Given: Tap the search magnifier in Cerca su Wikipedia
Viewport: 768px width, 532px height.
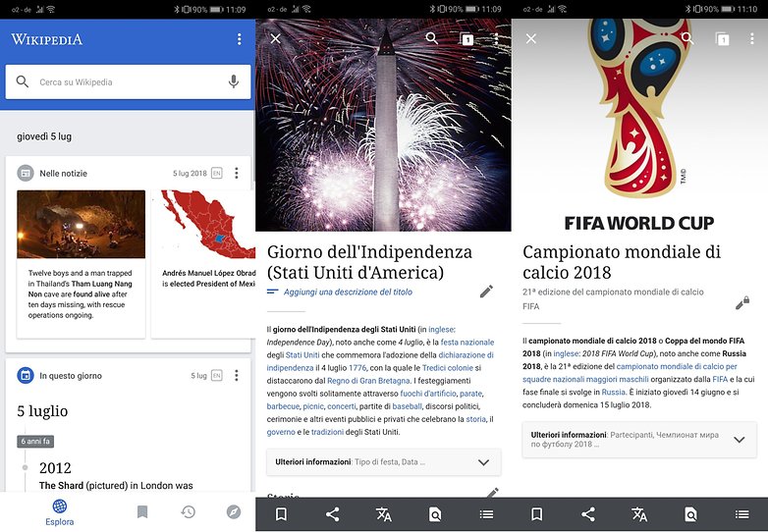Looking at the screenshot, I should 23,81.
